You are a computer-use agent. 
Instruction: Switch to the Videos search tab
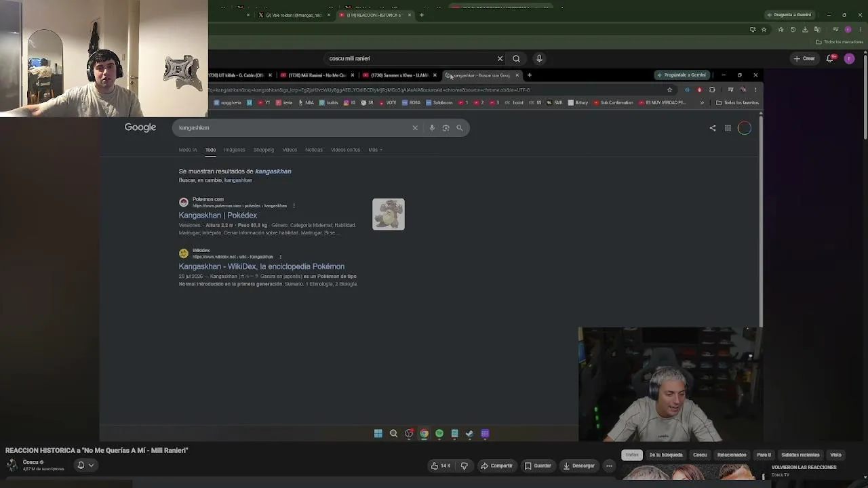tap(290, 150)
